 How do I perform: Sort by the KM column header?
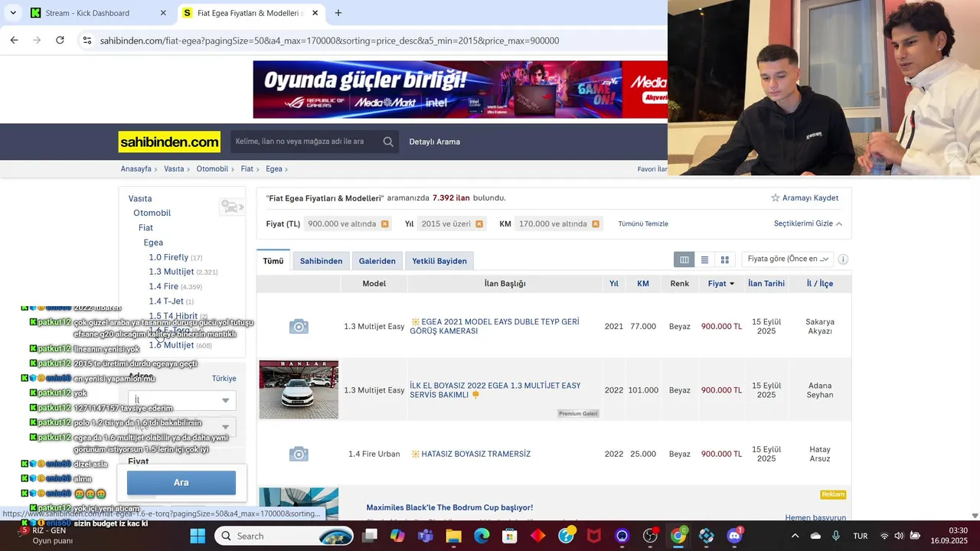(x=643, y=283)
